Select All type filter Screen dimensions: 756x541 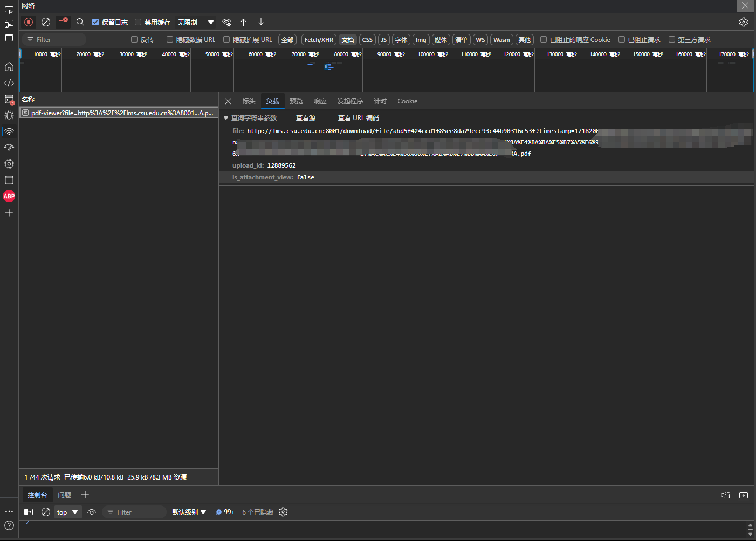coord(287,40)
